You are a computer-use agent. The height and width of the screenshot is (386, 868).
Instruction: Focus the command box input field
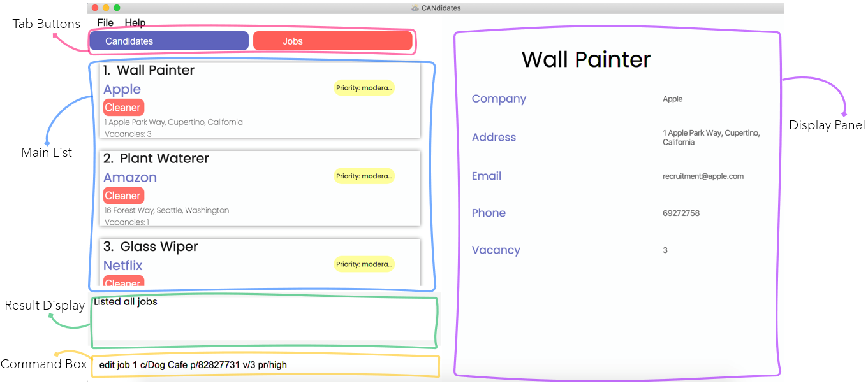click(265, 366)
